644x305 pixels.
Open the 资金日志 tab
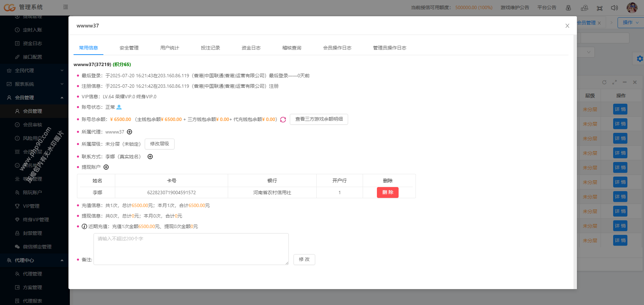tap(251, 48)
